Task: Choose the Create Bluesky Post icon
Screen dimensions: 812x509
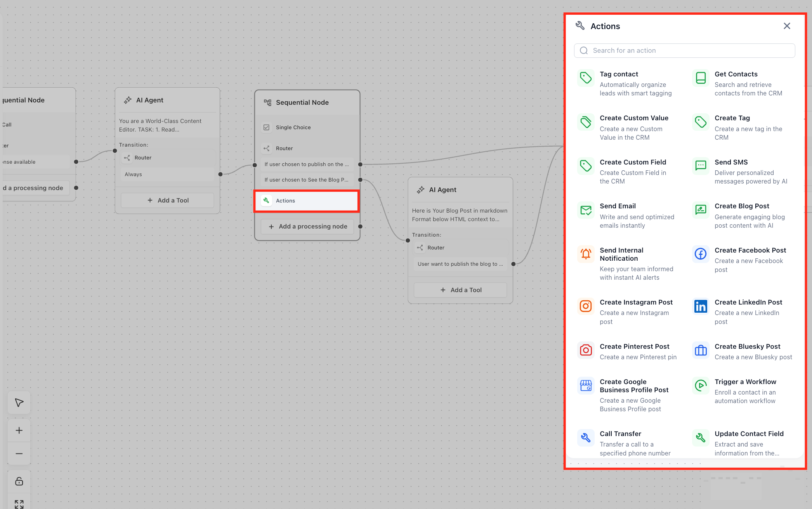Action: [x=701, y=350]
